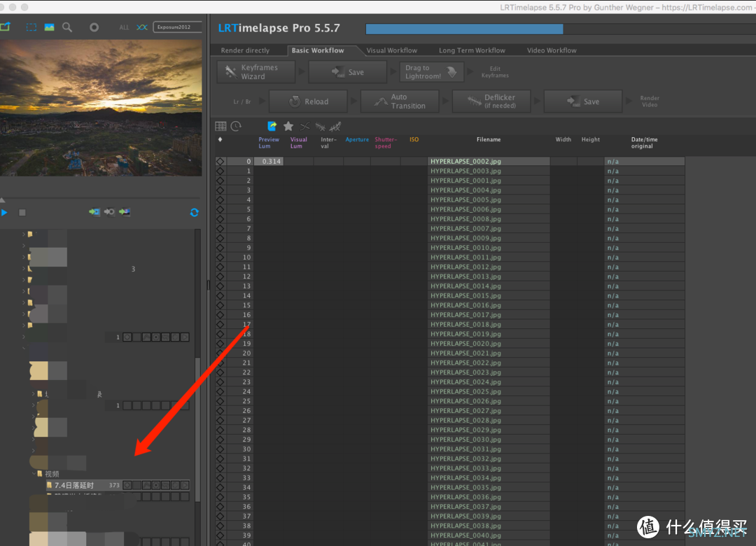The image size is (756, 546).
Task: Click the sunset preview image
Action: pos(101,108)
